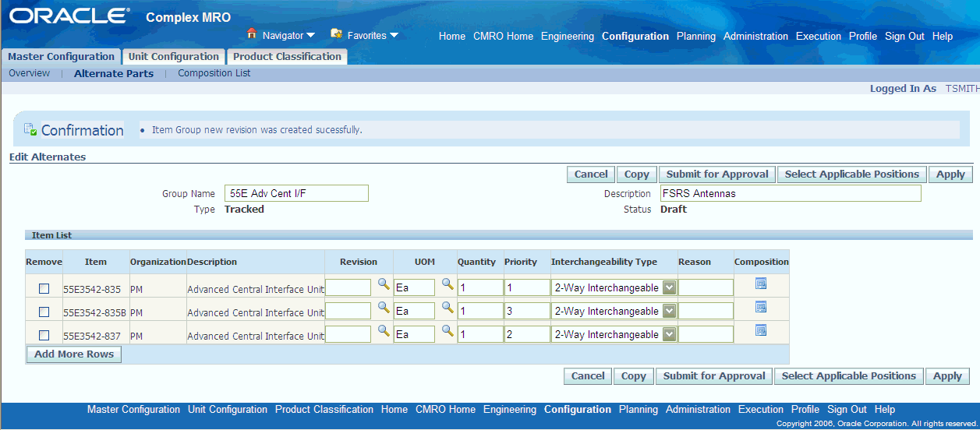980x430 pixels.
Task: Click into the Group Name field
Action: (x=296, y=193)
